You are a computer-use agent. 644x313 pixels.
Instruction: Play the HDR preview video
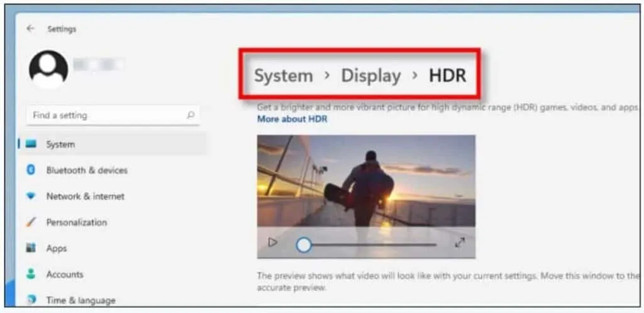pyautogui.click(x=272, y=242)
